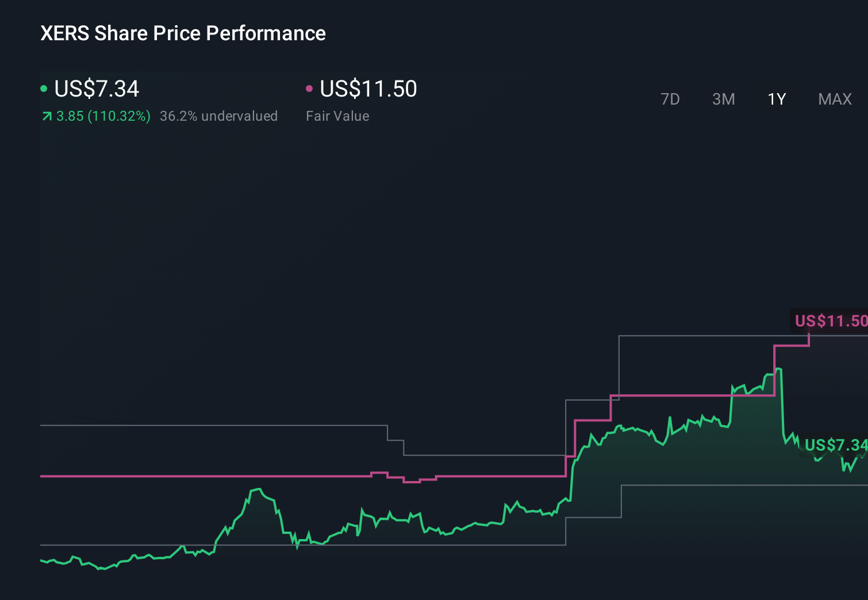The image size is (868, 600).
Task: Click the US$7.34 price tag on the chart
Action: (835, 445)
